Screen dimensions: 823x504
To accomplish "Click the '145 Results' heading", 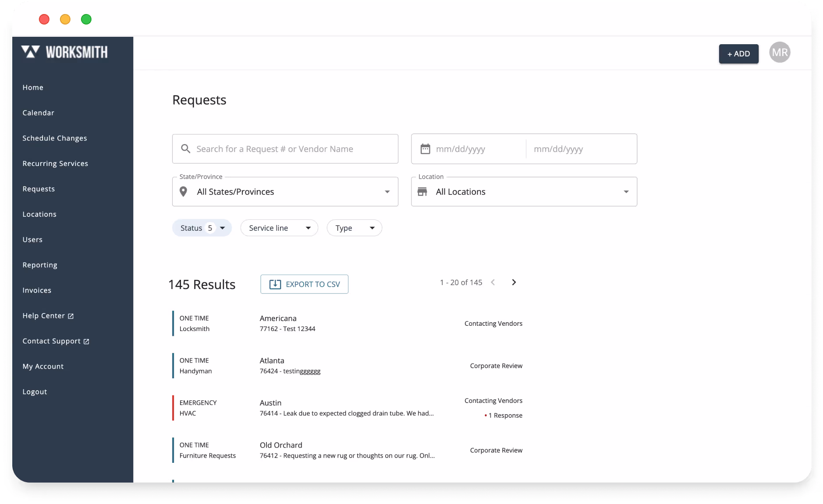I will (202, 285).
